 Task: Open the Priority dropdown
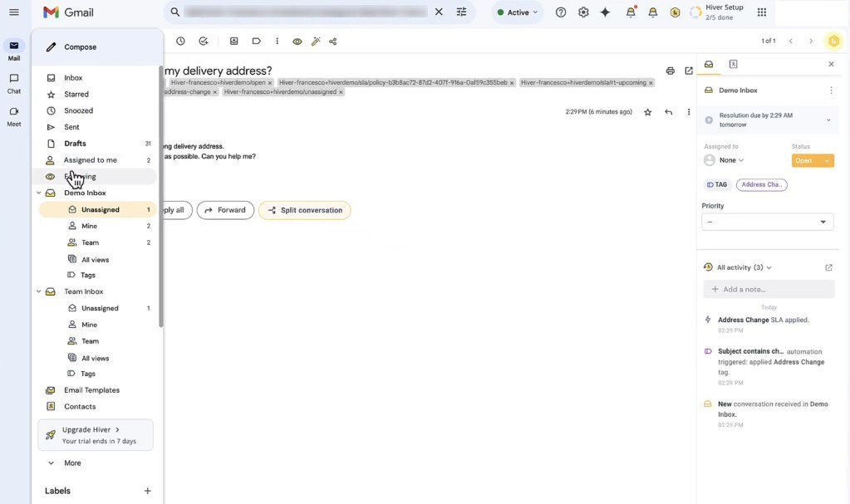click(766, 222)
